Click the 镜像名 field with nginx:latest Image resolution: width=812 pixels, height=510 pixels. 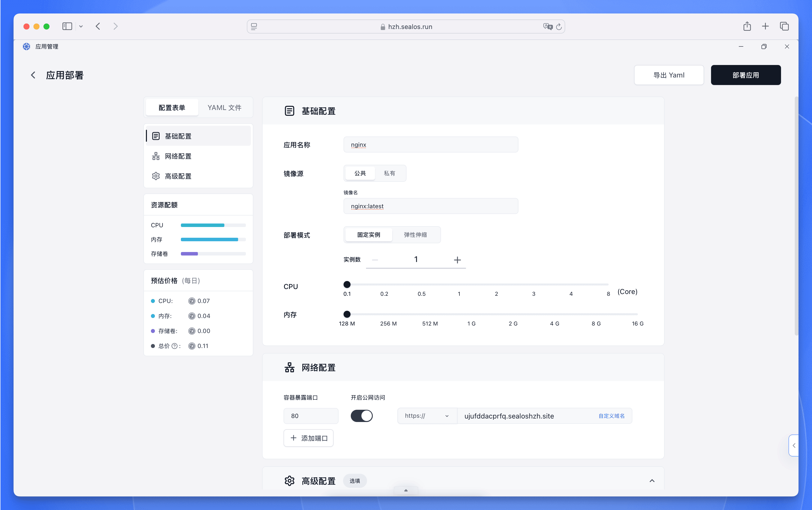(x=431, y=206)
